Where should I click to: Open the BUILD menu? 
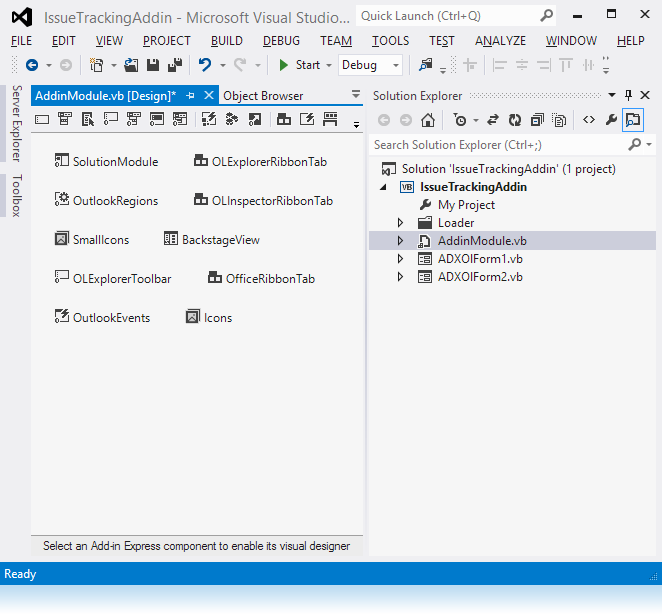(x=227, y=41)
